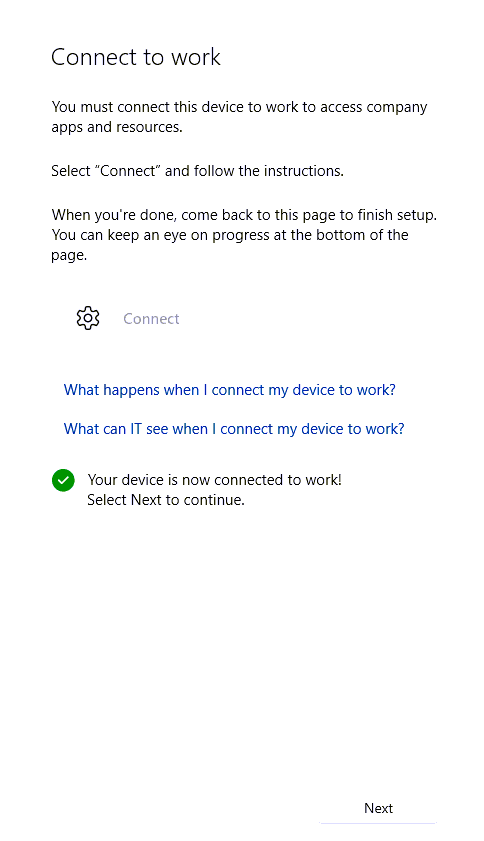Click the "Select Next to continue." text
Screen dimensions: 484x841
[166, 500]
